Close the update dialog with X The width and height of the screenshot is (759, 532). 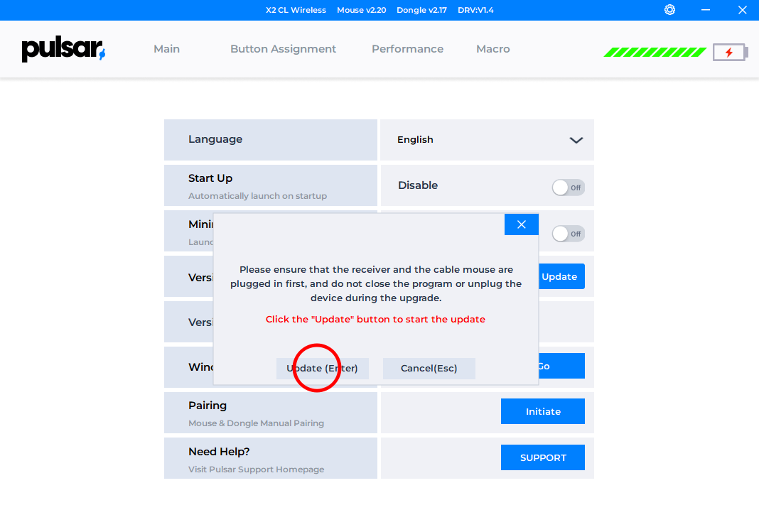pos(522,224)
